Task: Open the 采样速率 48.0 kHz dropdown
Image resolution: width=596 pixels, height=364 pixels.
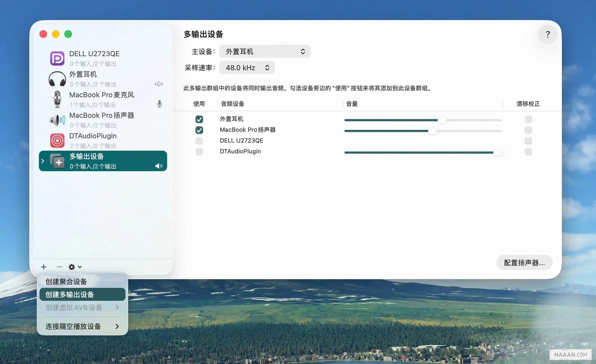Action: (x=247, y=68)
